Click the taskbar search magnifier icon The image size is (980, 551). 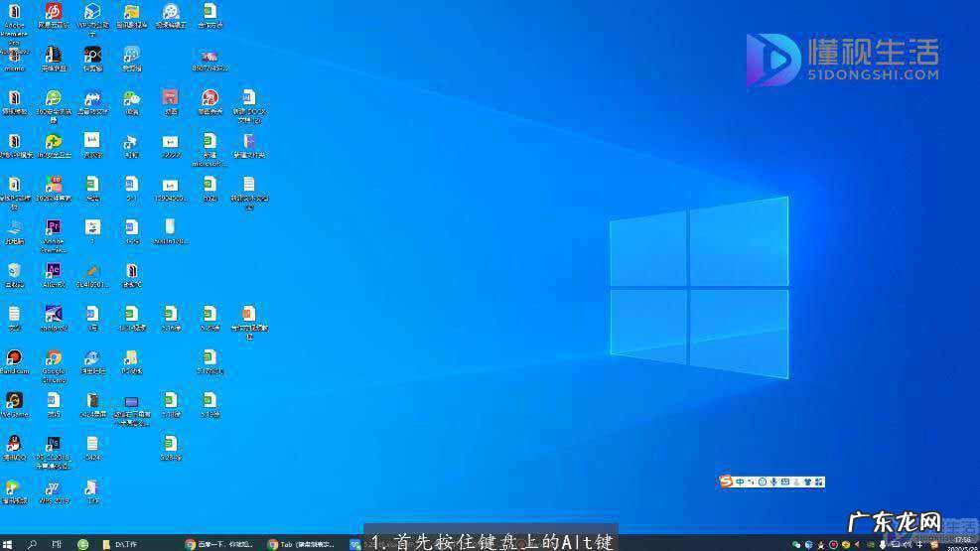(33, 544)
